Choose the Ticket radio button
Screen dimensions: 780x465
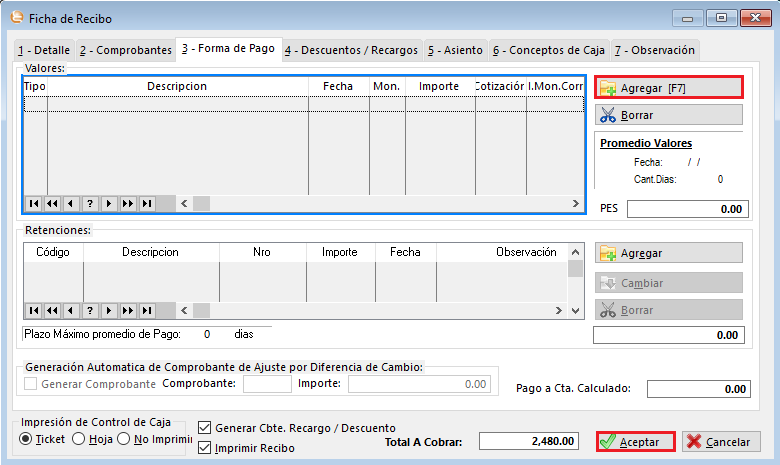pyautogui.click(x=25, y=439)
